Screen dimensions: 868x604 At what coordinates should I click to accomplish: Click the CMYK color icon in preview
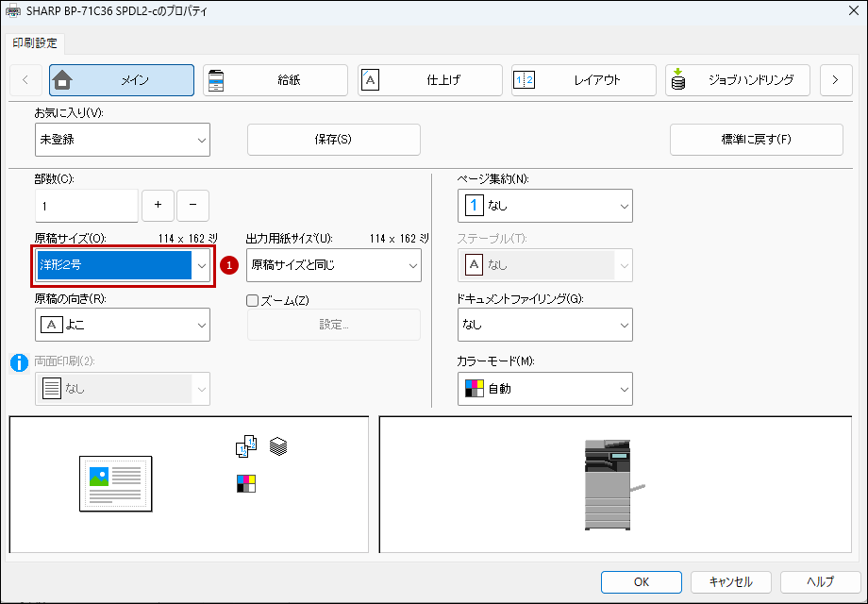245,484
